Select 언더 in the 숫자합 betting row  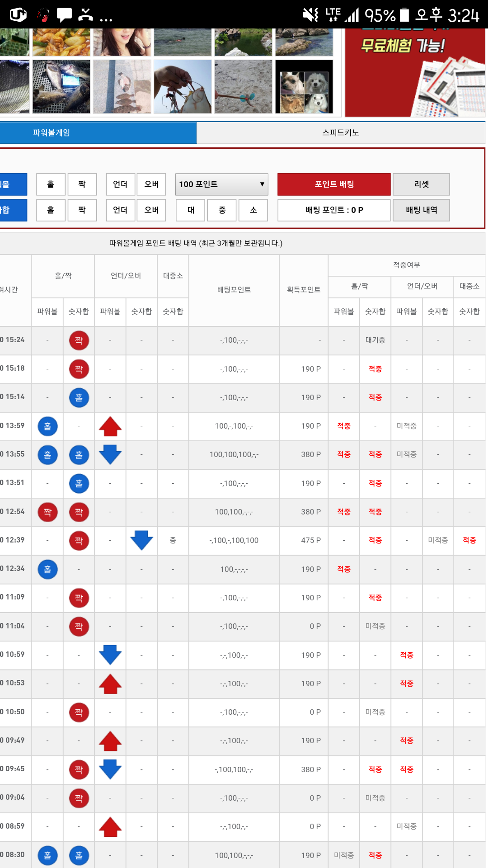[x=120, y=210]
